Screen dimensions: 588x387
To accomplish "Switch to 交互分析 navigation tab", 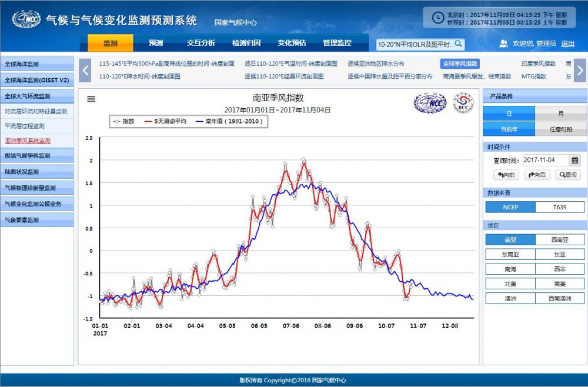I will click(201, 43).
